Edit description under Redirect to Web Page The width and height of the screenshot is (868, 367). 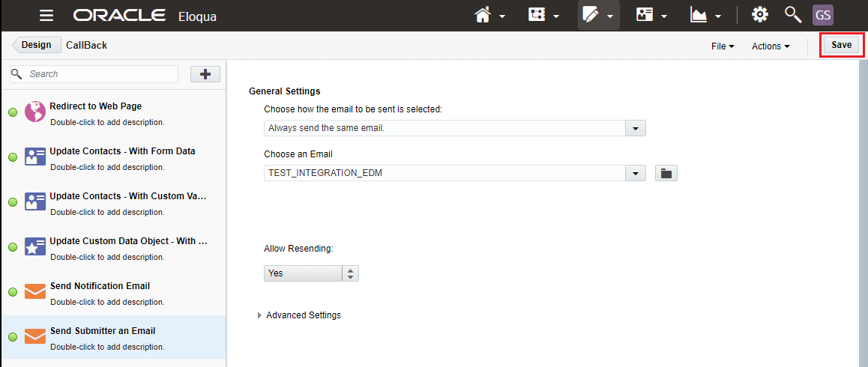107,122
